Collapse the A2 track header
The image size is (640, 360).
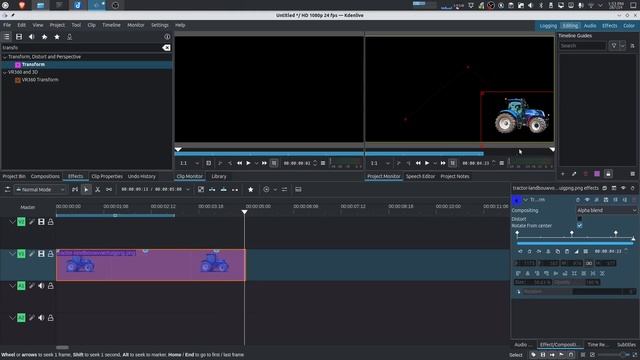pyautogui.click(x=12, y=318)
